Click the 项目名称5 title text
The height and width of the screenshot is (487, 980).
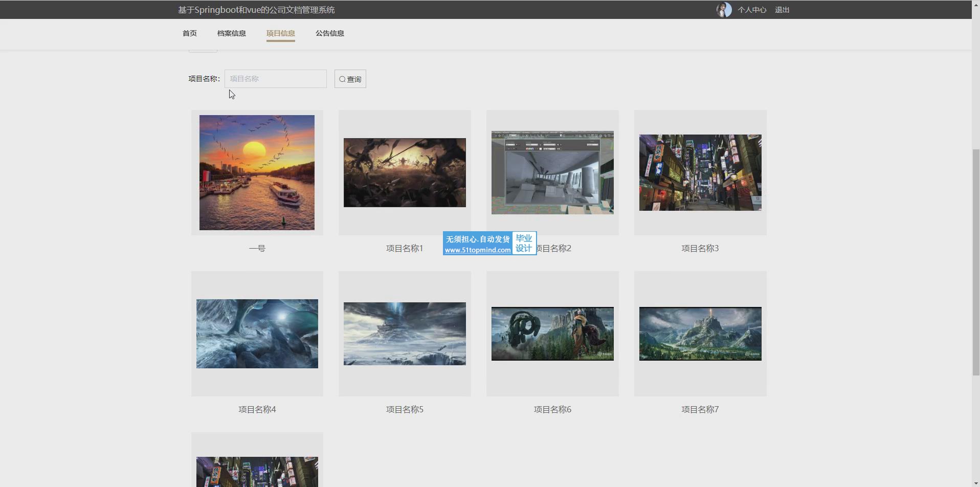[405, 409]
